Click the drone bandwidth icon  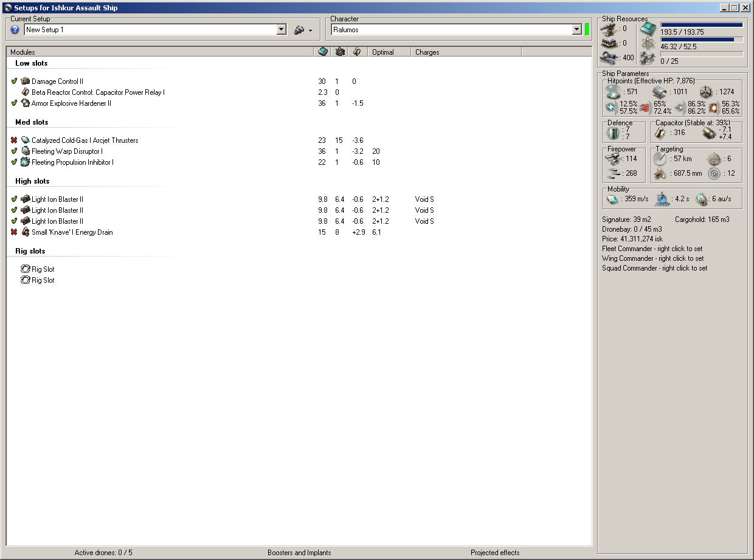648,58
